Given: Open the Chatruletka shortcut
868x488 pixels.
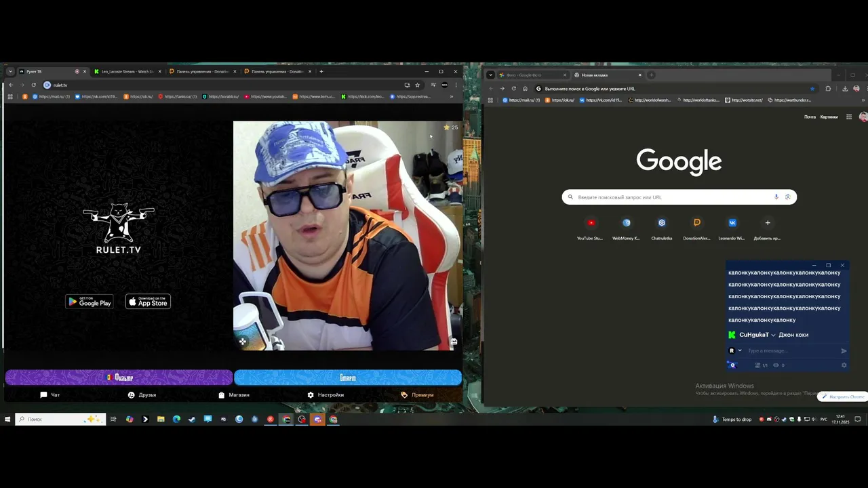Looking at the screenshot, I should (662, 228).
